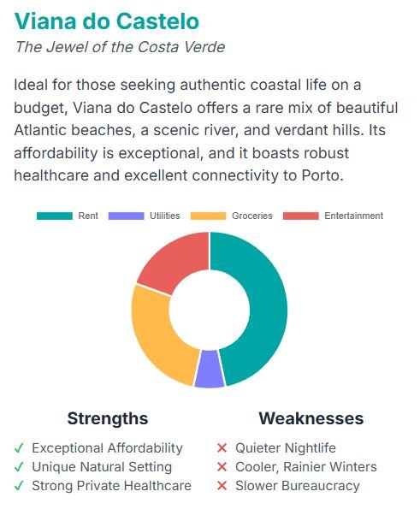Screen dimensions: 420x509
Task: Toggle the Groceries legend color box
Action: pos(208,216)
